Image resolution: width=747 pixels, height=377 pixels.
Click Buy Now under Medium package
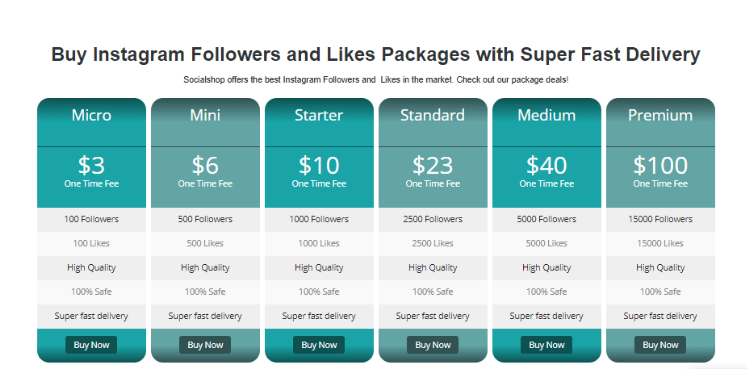pyautogui.click(x=546, y=345)
